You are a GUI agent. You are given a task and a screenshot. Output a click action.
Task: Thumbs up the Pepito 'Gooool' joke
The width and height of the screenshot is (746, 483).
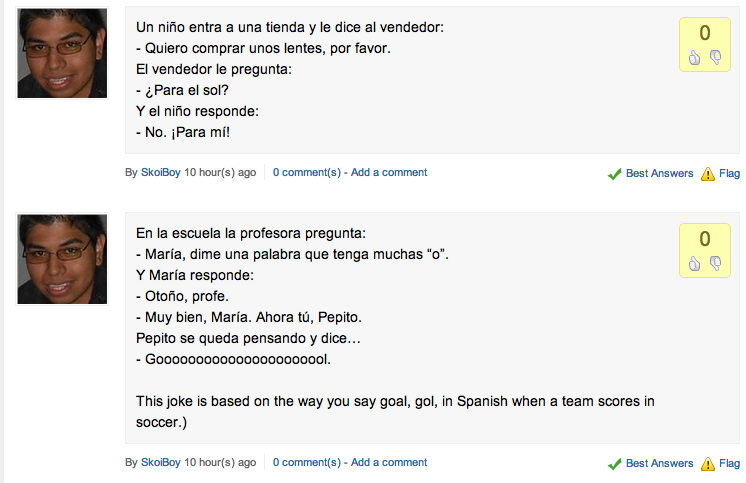(x=695, y=264)
